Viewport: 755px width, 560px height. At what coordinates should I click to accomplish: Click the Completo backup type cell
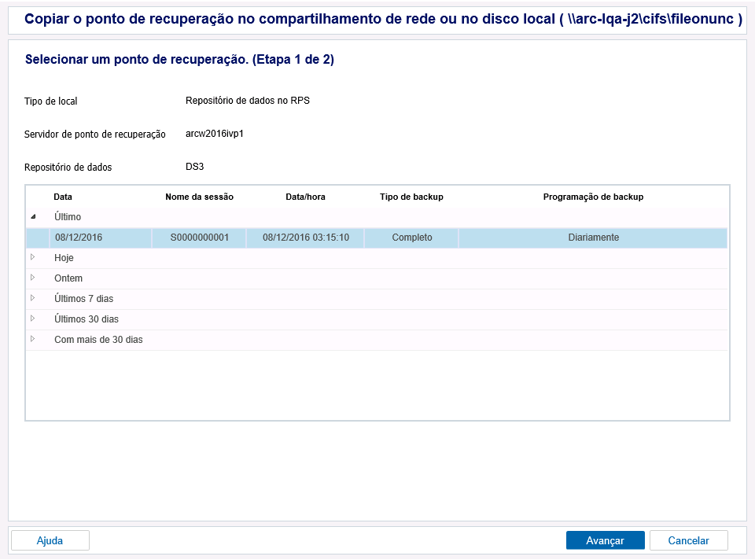coord(411,238)
